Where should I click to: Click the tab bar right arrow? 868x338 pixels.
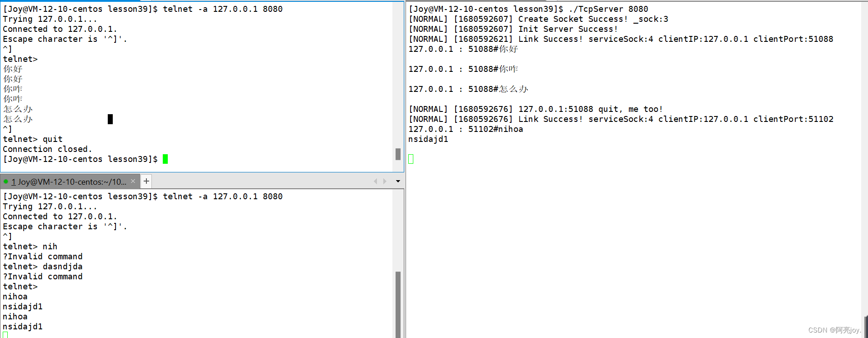pyautogui.click(x=385, y=181)
